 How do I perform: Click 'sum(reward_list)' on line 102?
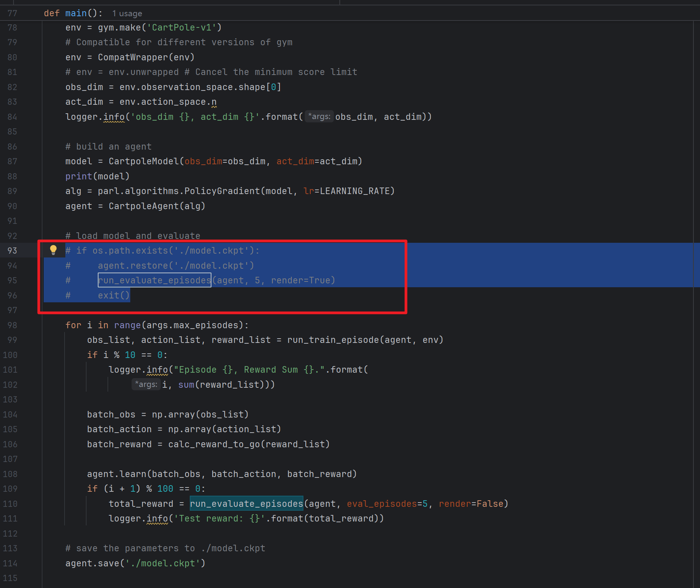point(224,385)
